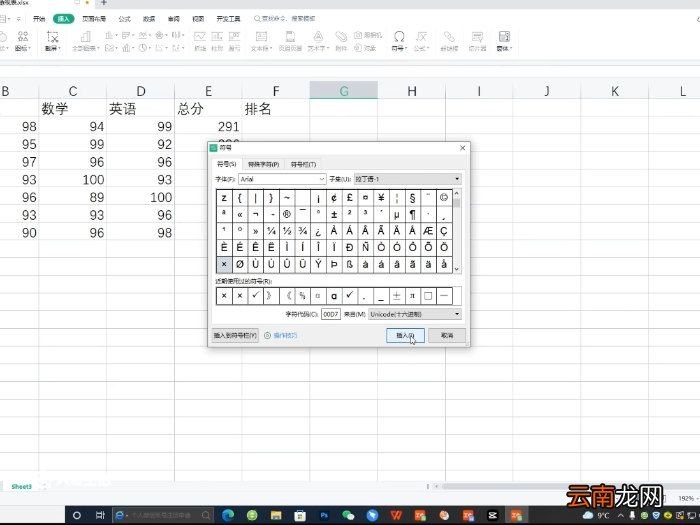Open WPS Office W icon on taskbar
The height and width of the screenshot is (525, 700).
pyautogui.click(x=396, y=515)
